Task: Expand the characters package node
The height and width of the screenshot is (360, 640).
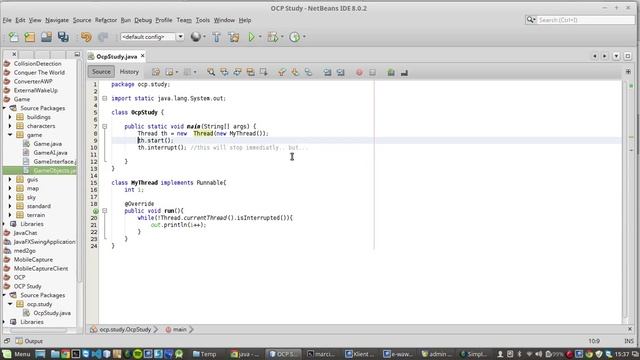Action: 10,126
